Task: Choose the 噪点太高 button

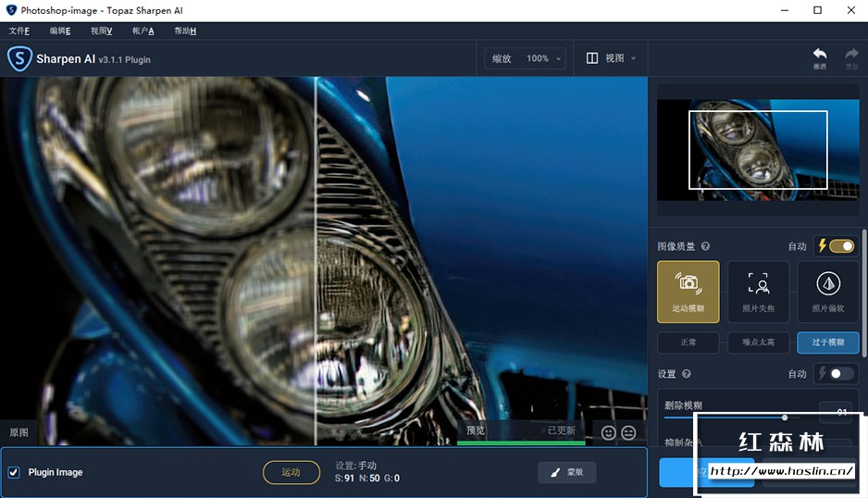Action: [x=758, y=342]
